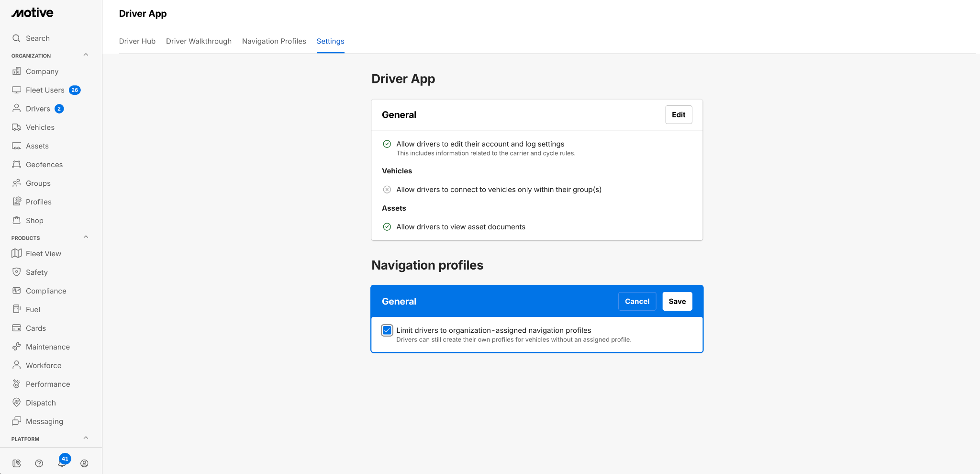The height and width of the screenshot is (474, 980).
Task: Click the Vehicles label in sidebar
Action: pos(40,127)
